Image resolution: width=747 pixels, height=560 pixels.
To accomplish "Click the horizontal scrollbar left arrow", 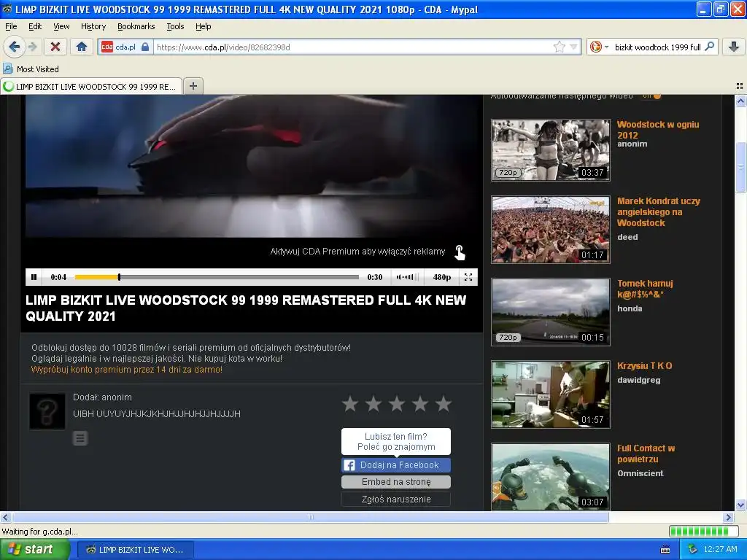I will [x=5, y=517].
